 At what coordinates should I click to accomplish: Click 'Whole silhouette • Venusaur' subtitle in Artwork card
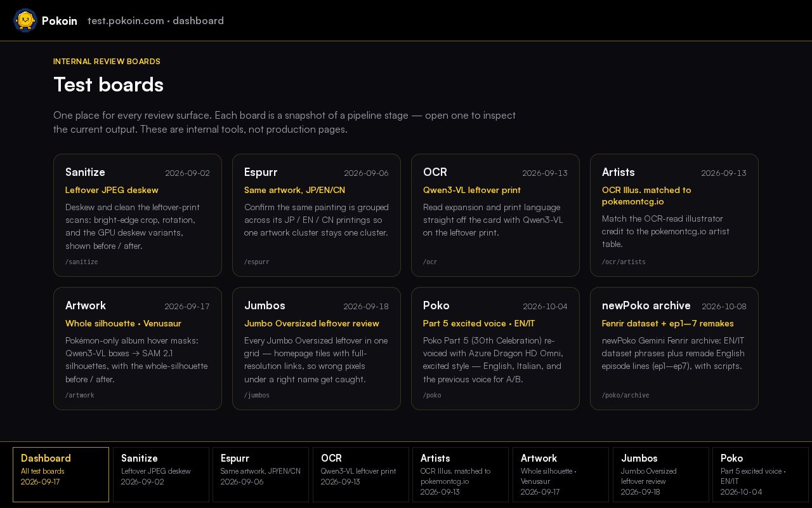(x=123, y=323)
